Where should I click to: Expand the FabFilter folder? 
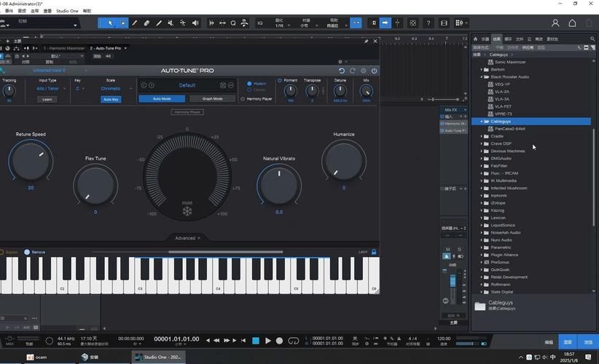click(x=482, y=166)
